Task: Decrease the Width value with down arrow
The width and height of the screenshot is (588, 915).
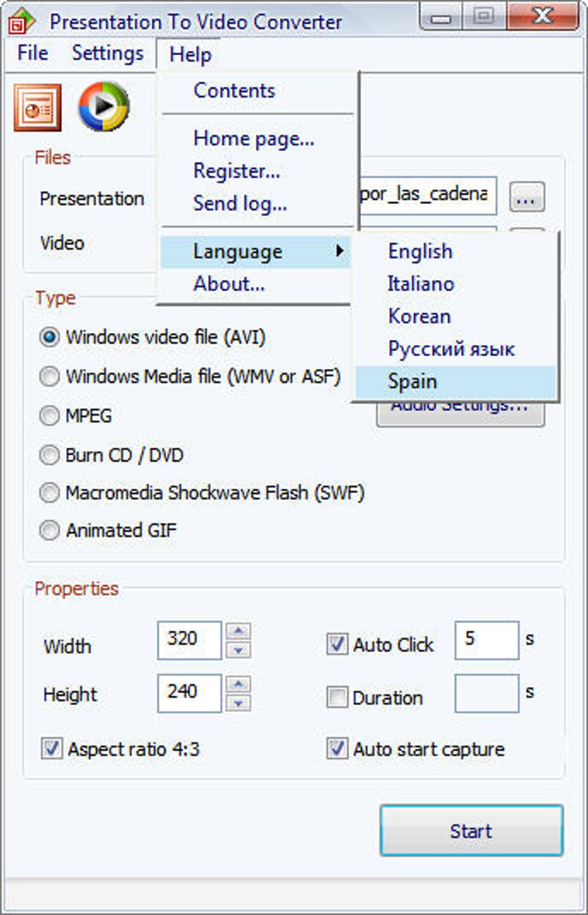Action: tap(238, 650)
